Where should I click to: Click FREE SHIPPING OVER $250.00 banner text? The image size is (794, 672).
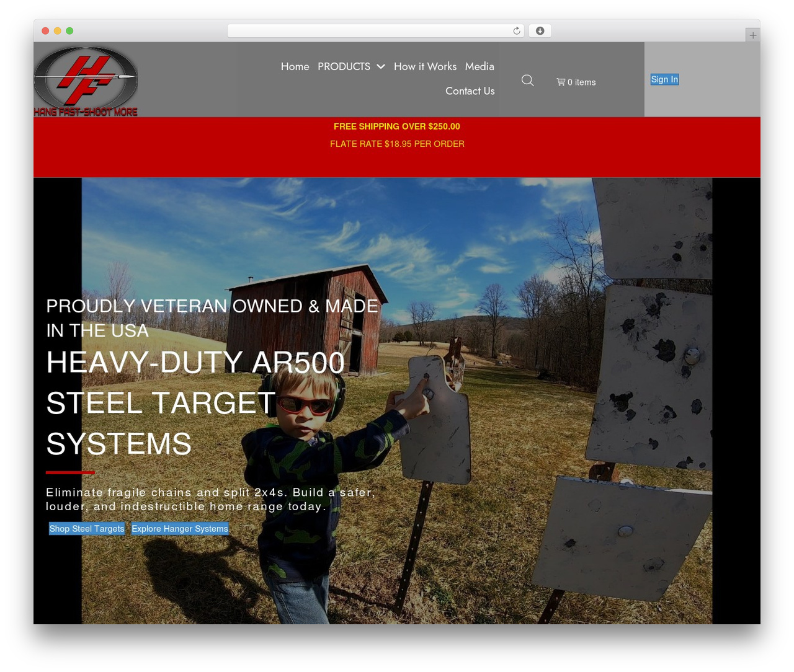397,126
